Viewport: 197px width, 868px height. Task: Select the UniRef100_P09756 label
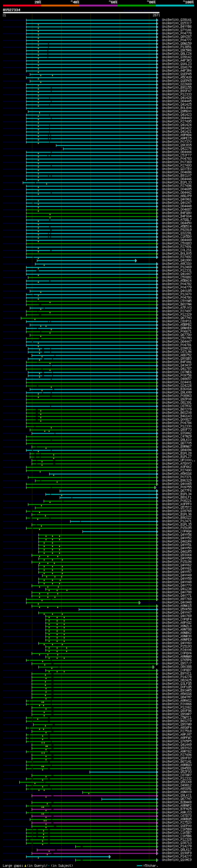click(x=177, y=375)
